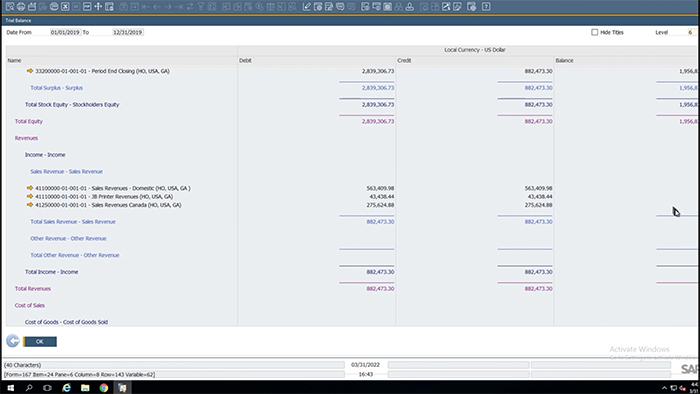Select the Sales Revenue - Sales Revenue heading row
This screenshot has width=700, height=394.
(x=67, y=171)
